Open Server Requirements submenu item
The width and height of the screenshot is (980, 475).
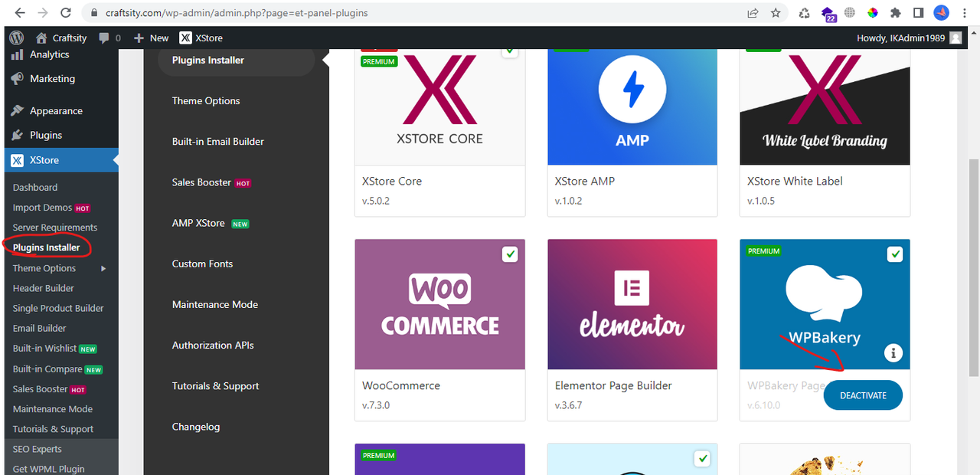[x=55, y=228]
